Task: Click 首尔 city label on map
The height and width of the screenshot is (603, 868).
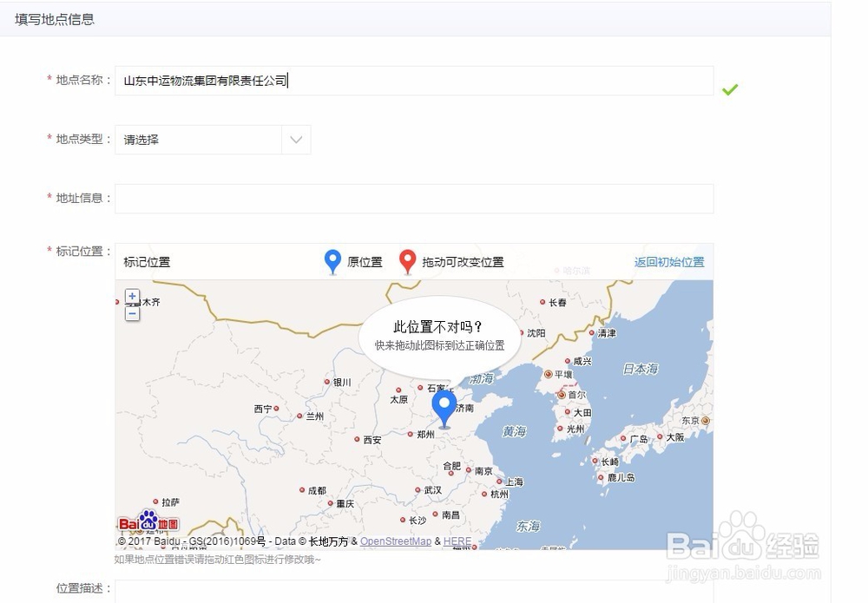Action: pyautogui.click(x=576, y=395)
